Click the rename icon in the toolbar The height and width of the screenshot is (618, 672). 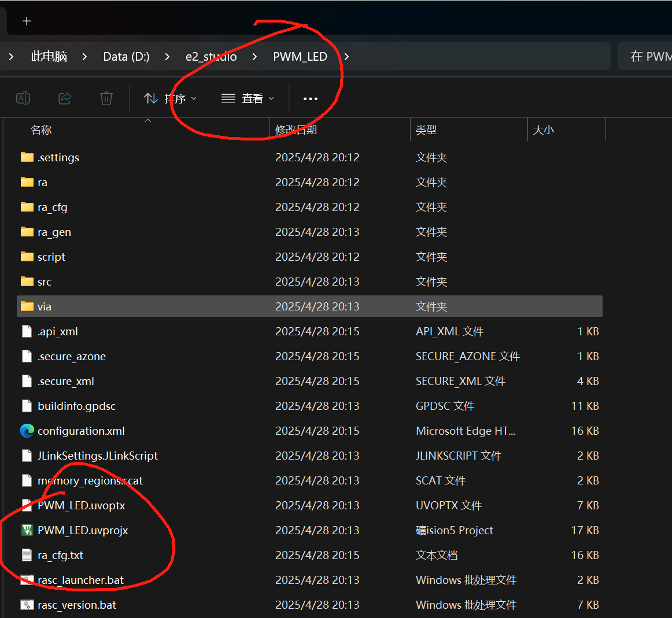click(23, 98)
